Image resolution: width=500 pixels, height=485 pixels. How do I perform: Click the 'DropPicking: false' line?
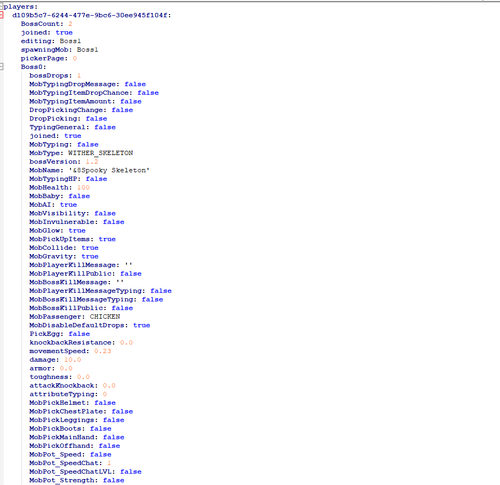tap(68, 119)
